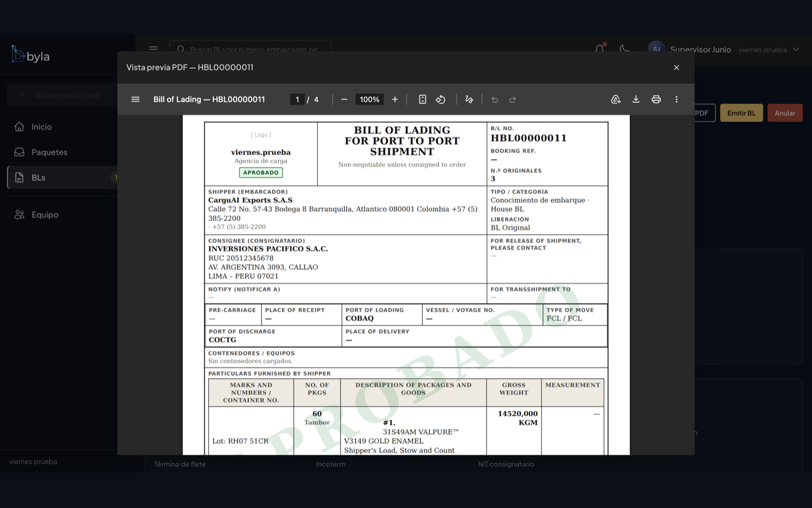Open the PDF viewer sidebar menu
Viewport: 812px width, 508px height.
(135, 99)
